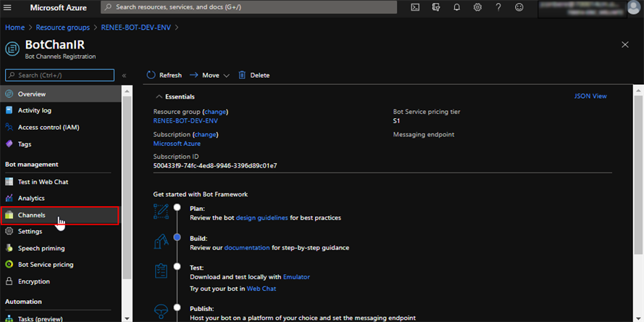Click the Analytics chart icon

click(9, 198)
